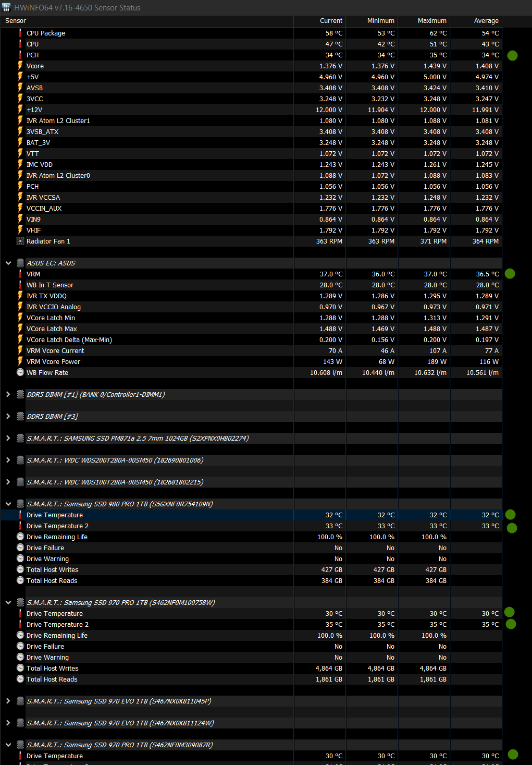Click the 363 RPM current fan value

click(x=329, y=241)
